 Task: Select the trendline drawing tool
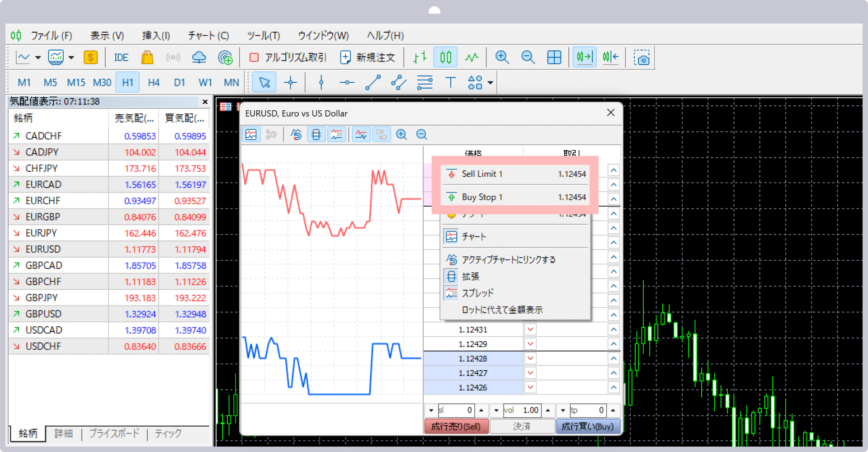(373, 82)
